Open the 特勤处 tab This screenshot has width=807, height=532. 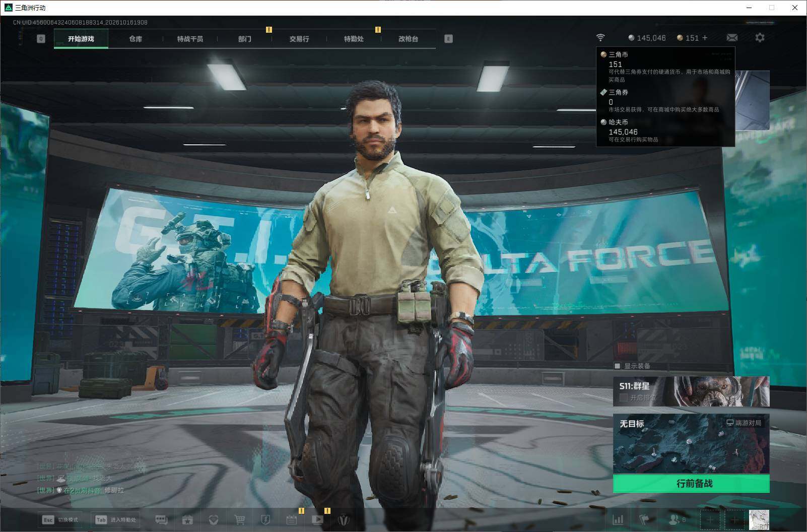pyautogui.click(x=354, y=39)
